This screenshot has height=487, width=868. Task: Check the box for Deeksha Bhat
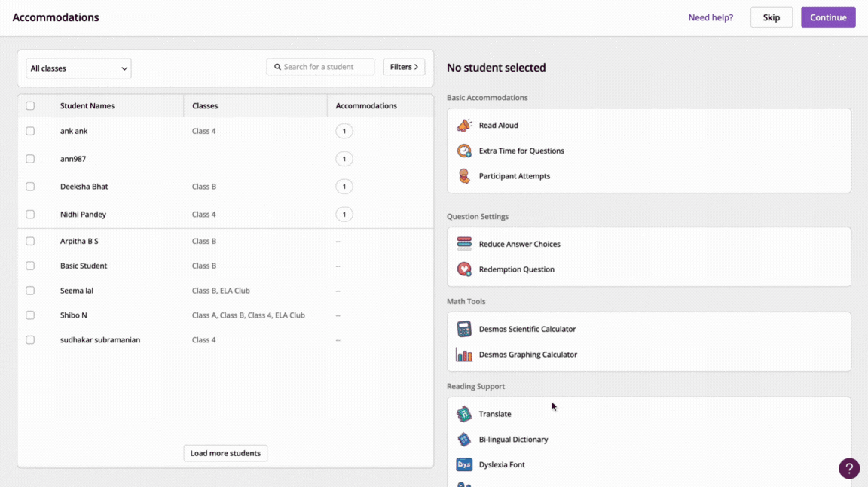coord(30,186)
